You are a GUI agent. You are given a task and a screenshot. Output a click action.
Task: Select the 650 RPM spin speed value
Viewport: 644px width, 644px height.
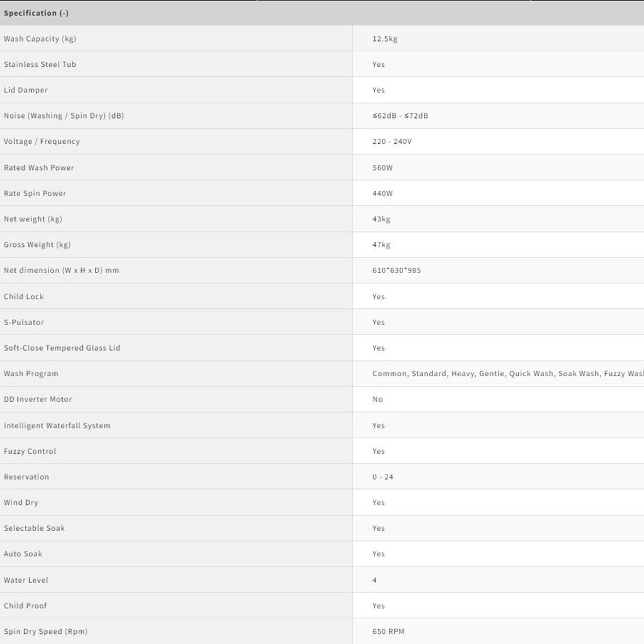388,631
